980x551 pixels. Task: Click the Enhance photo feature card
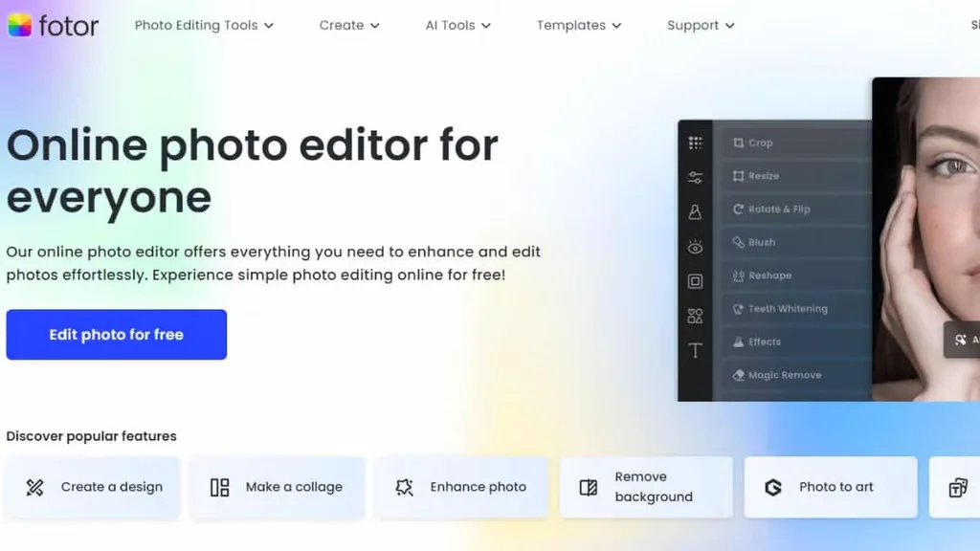pos(461,487)
